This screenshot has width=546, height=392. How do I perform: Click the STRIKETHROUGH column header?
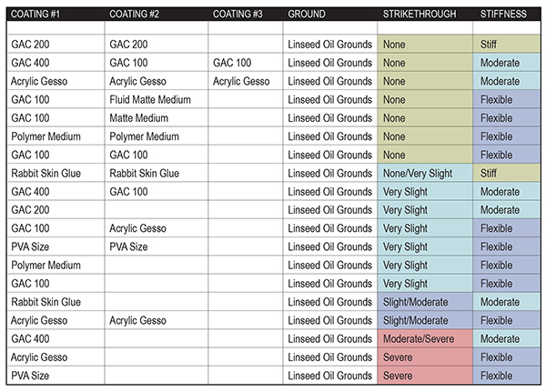click(420, 14)
